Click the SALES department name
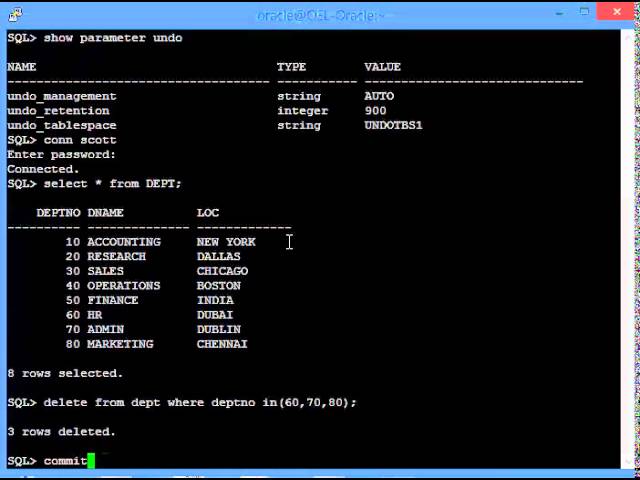Image resolution: width=640 pixels, height=480 pixels. coord(105,271)
